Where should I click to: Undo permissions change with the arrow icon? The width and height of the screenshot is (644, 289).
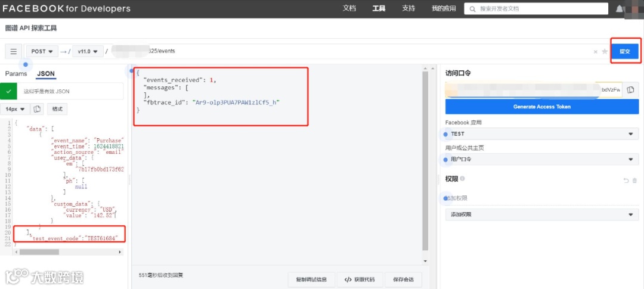point(626,180)
